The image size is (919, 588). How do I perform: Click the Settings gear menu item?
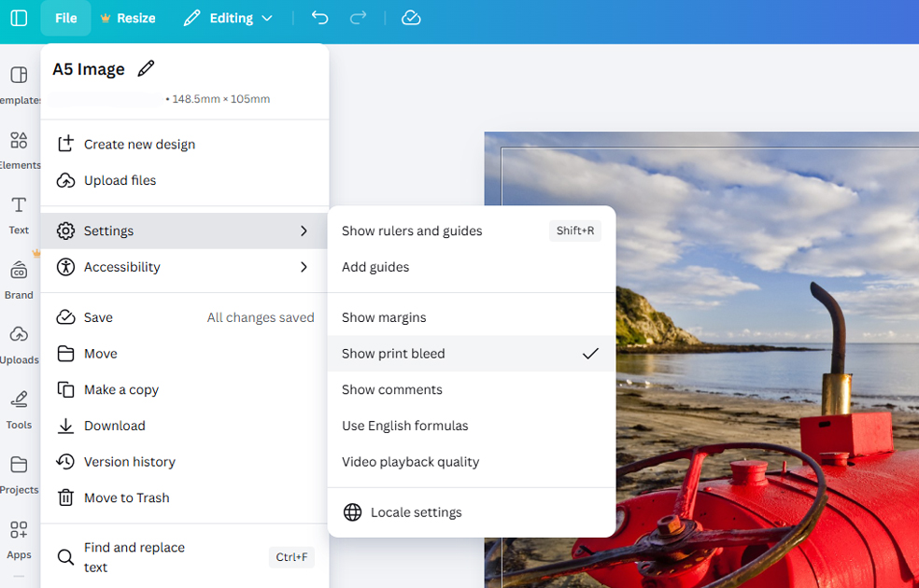[185, 231]
